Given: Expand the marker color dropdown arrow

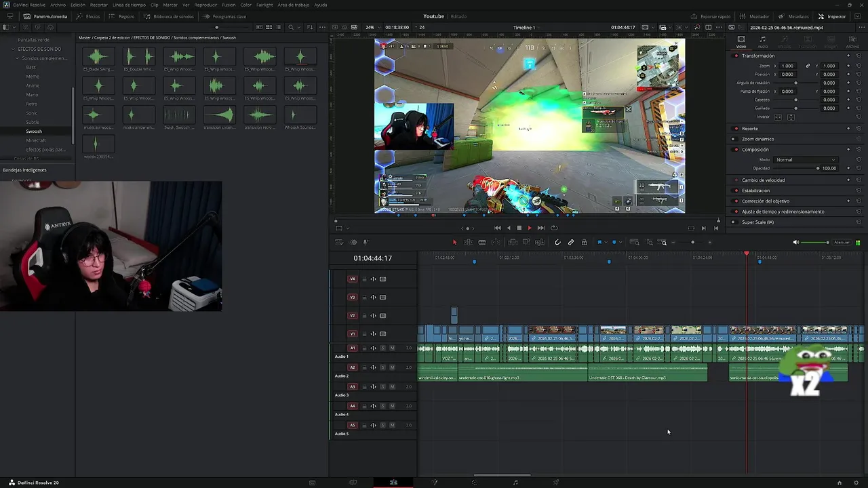Looking at the screenshot, I should [x=621, y=242].
